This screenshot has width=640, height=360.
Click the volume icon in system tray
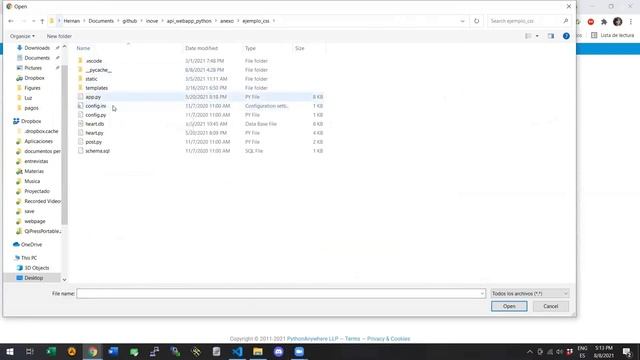point(560,351)
